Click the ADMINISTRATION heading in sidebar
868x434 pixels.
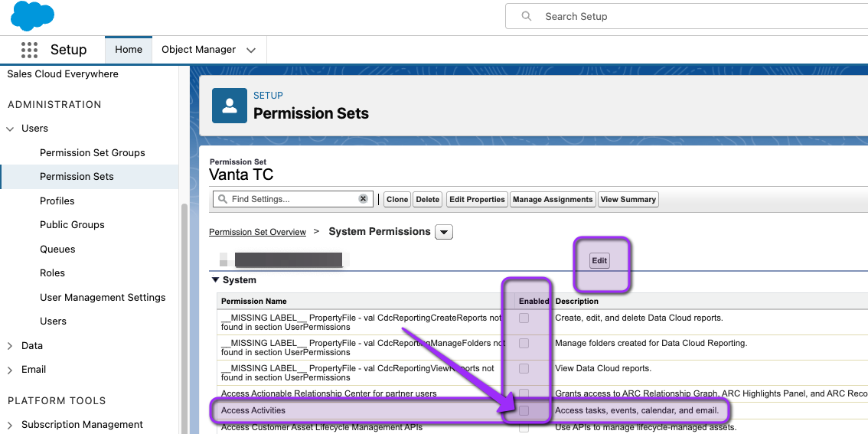tap(54, 105)
